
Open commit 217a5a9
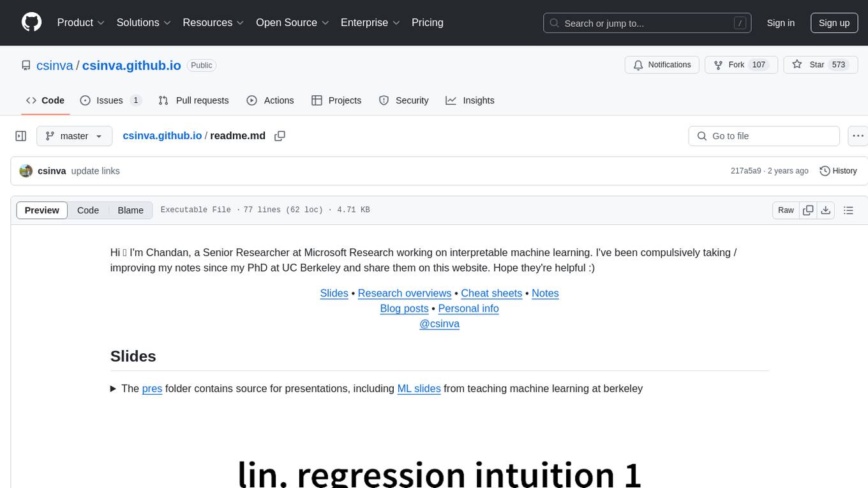[x=746, y=171]
